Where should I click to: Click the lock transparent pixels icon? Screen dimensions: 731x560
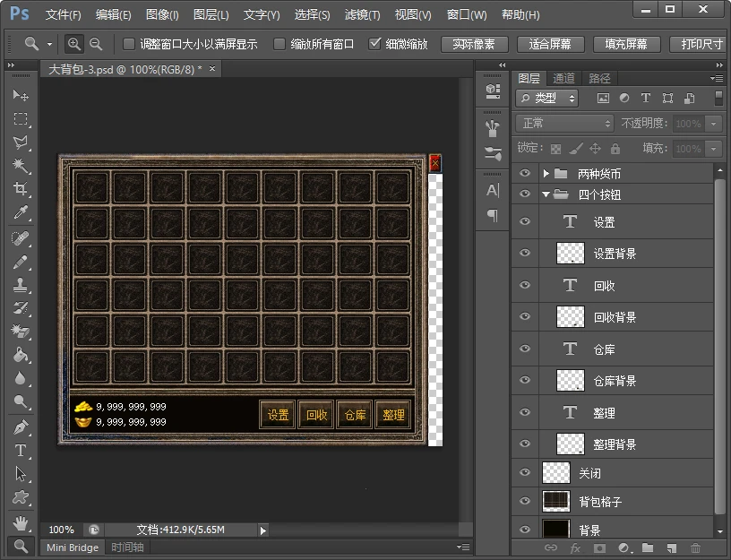[x=555, y=149]
